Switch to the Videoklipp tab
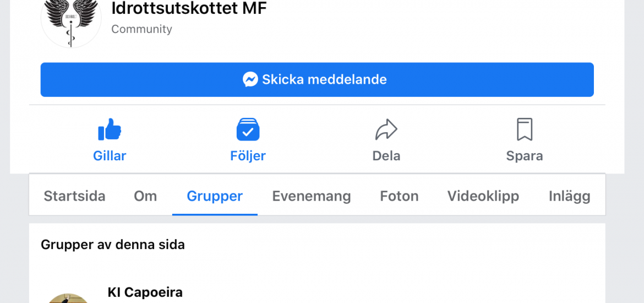This screenshot has width=644, height=303. click(x=483, y=196)
